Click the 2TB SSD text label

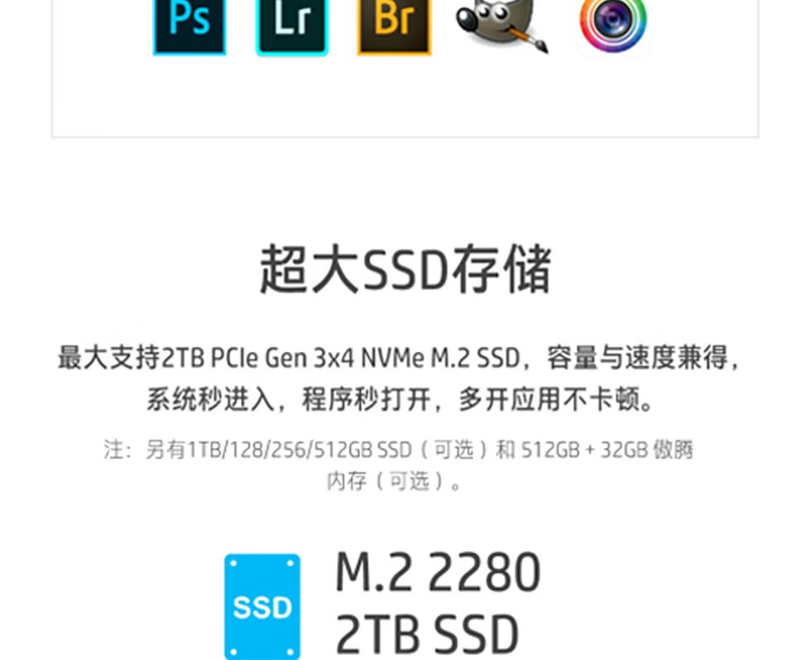click(427, 634)
